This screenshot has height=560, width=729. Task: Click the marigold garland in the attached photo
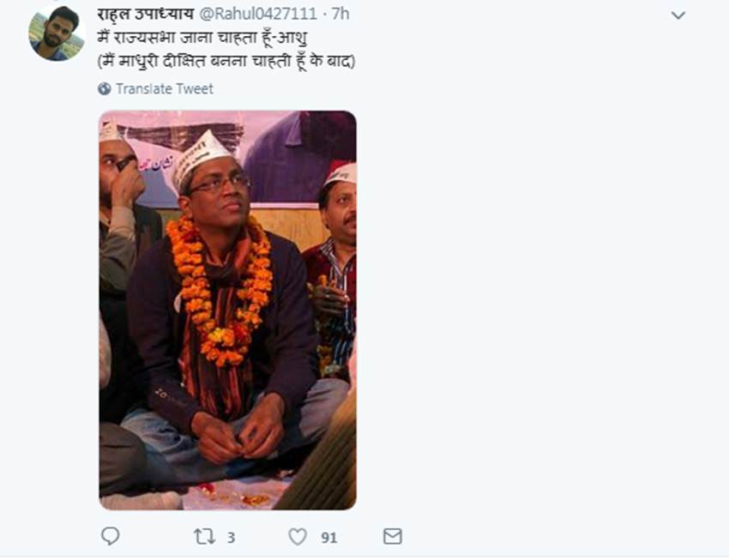click(x=197, y=283)
